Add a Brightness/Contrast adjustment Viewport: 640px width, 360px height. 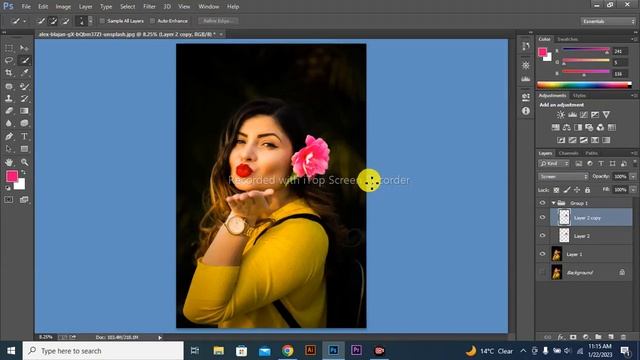[x=561, y=115]
